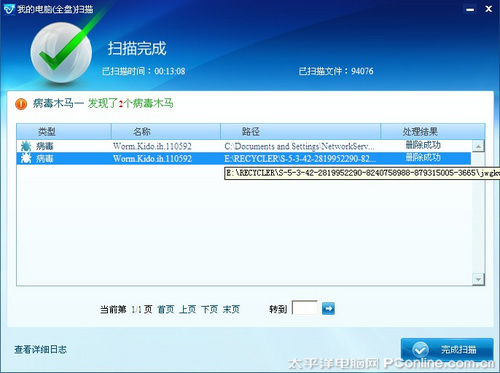Click Worm.Kido.ih.110592 in the first row
This screenshot has height=373, width=500.
pos(152,146)
